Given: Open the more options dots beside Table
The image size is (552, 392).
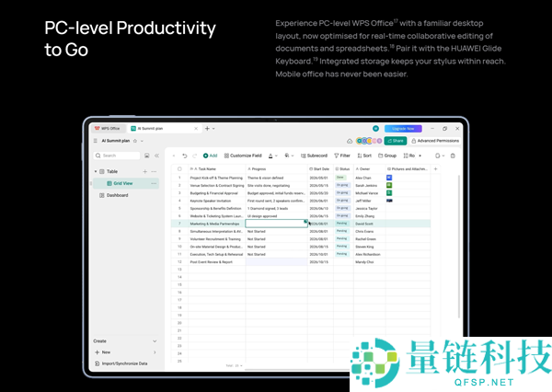Looking at the screenshot, I should tap(154, 171).
